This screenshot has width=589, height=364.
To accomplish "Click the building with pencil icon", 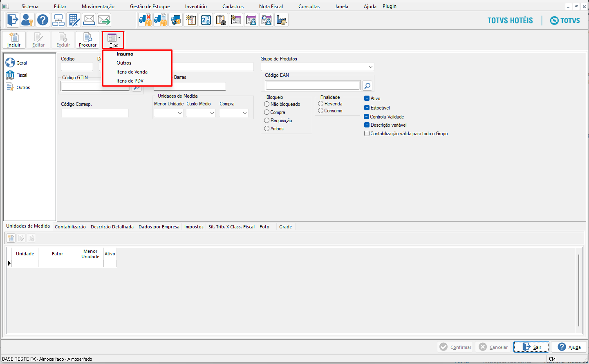I will coord(74,20).
